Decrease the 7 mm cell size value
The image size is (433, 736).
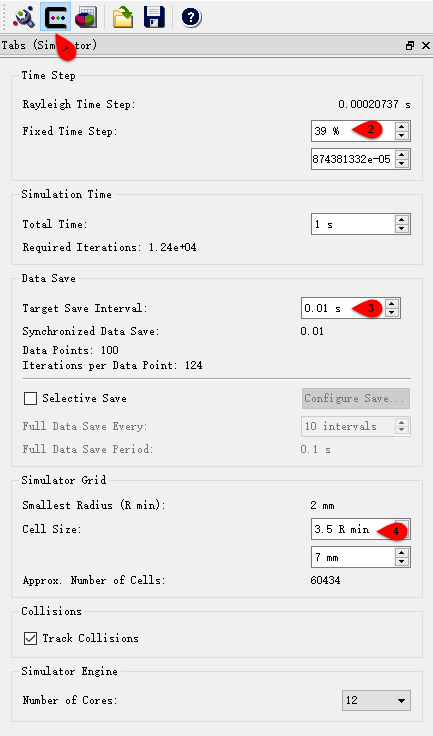click(402, 562)
